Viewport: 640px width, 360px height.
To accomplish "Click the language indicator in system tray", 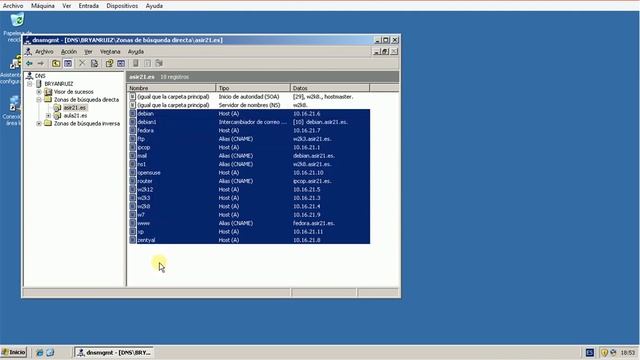I will point(590,353).
